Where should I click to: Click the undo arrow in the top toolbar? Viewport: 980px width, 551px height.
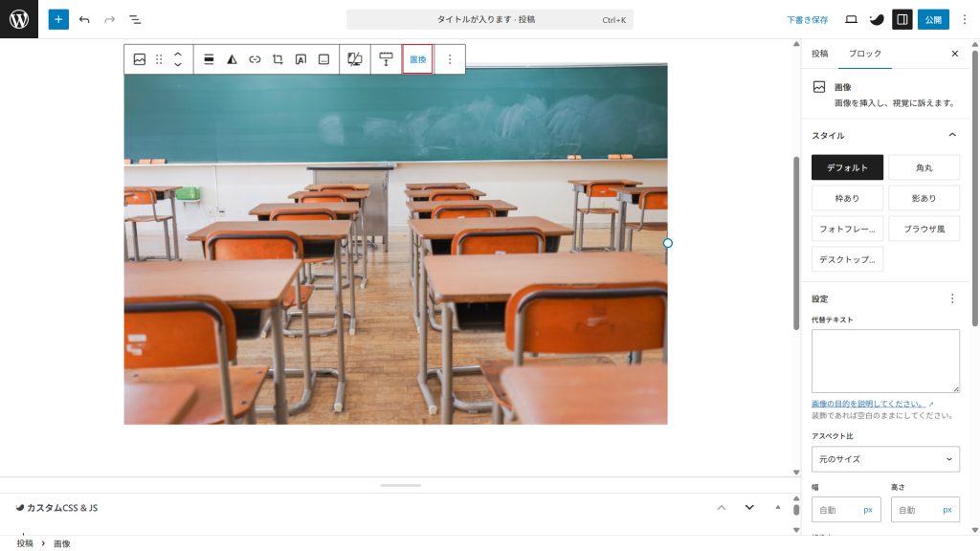pyautogui.click(x=84, y=19)
